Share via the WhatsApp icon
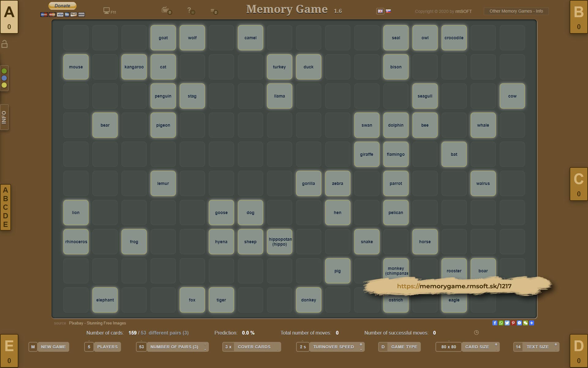This screenshot has height=368, width=588. [x=501, y=323]
